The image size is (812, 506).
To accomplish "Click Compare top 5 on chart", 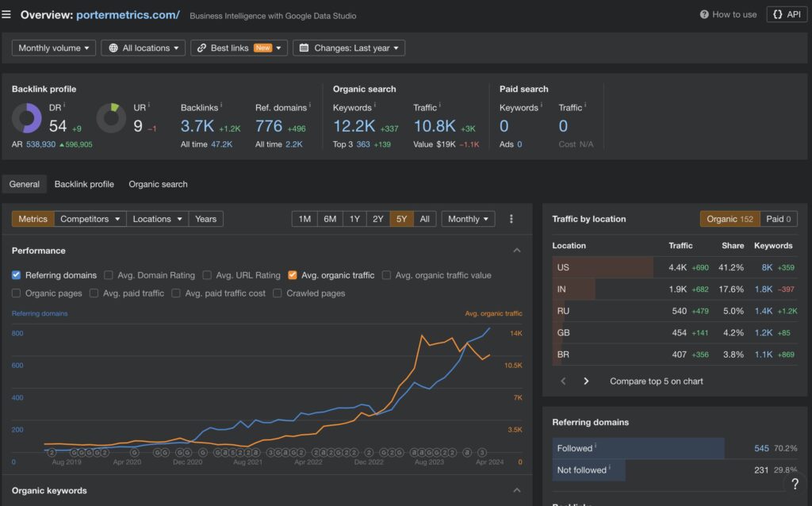I will (656, 381).
